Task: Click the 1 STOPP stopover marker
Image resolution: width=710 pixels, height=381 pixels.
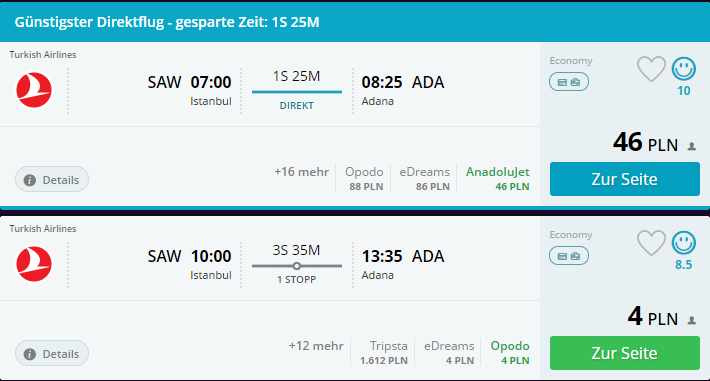Action: 297,266
